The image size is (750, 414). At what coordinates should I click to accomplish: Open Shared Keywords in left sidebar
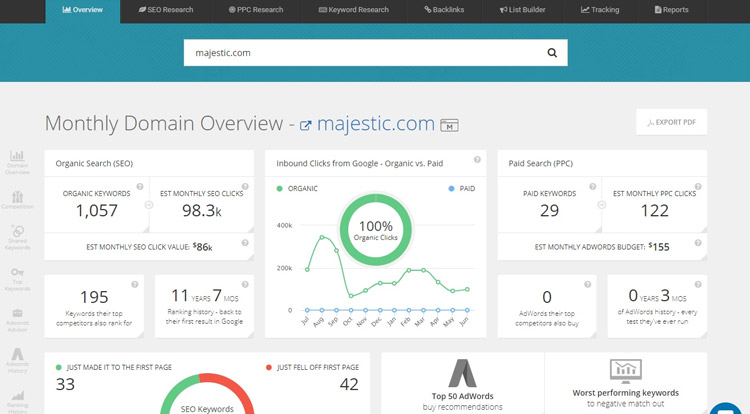(x=17, y=238)
